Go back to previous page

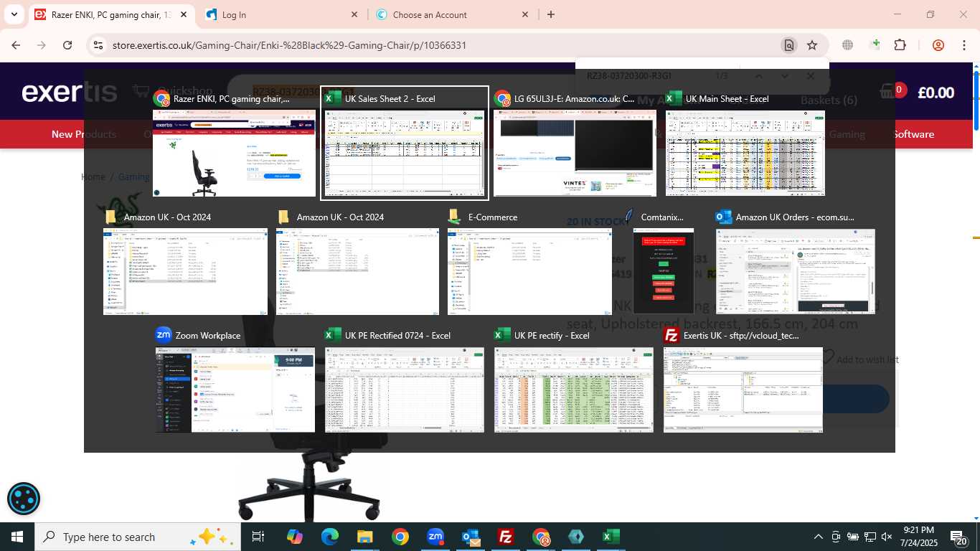[x=16, y=45]
